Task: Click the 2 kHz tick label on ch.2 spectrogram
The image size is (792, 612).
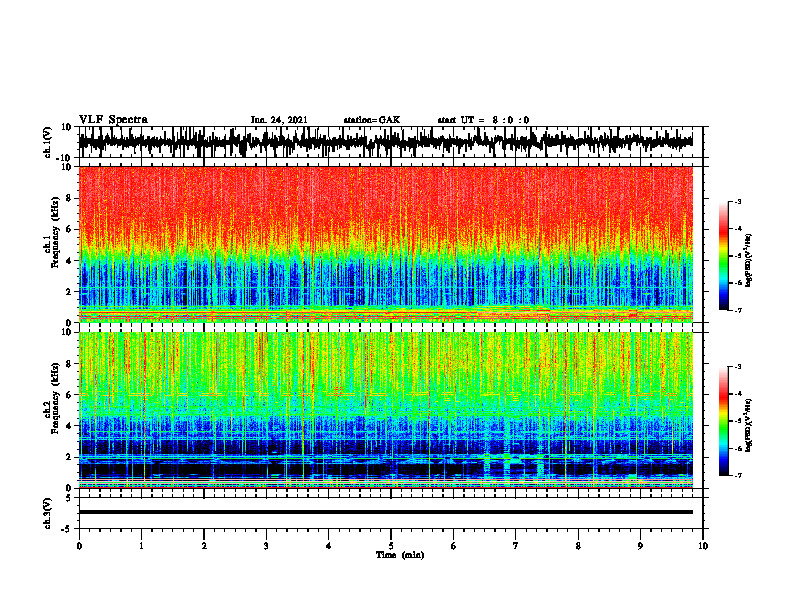Action: coord(69,457)
